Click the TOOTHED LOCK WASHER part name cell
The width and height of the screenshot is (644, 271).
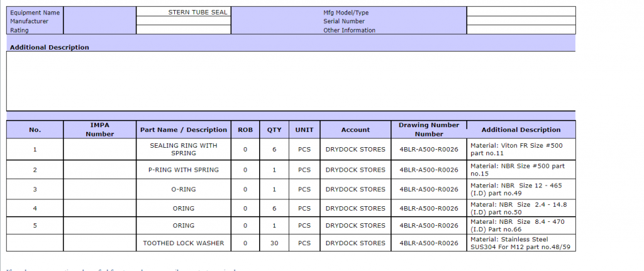click(183, 243)
